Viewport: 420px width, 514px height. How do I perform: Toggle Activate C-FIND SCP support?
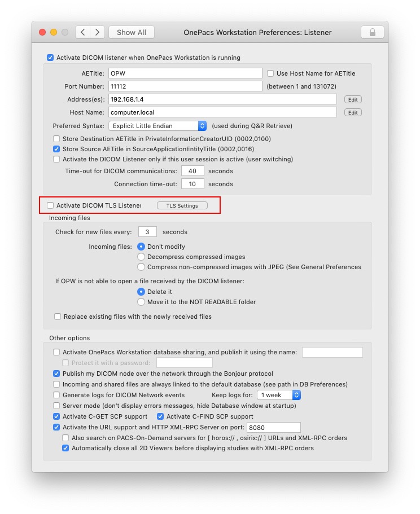pos(160,416)
